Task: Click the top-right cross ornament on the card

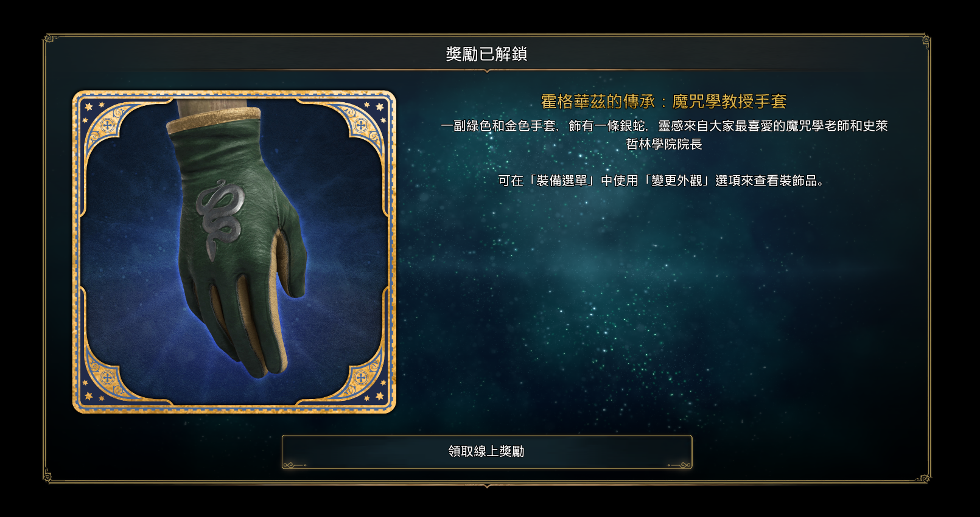Action: (361, 126)
